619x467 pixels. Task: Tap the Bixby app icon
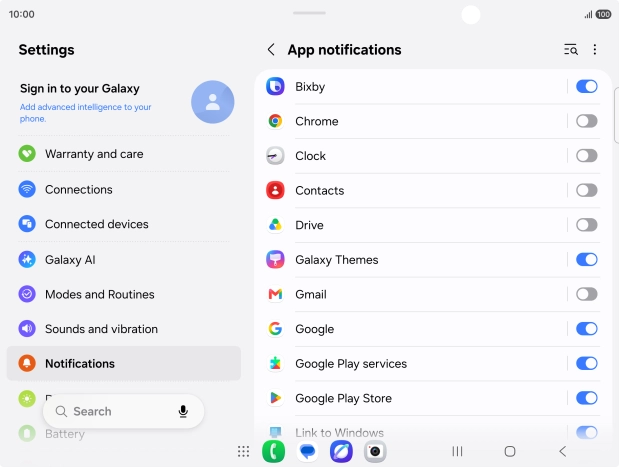tap(275, 86)
